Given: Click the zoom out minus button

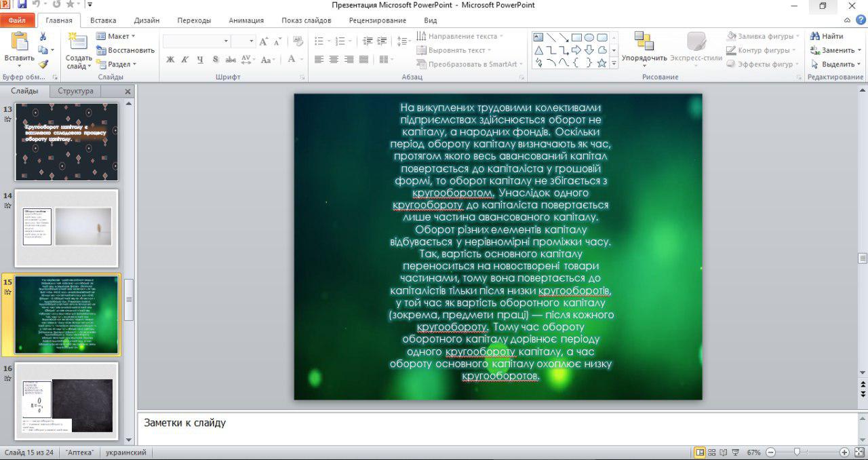Looking at the screenshot, I should point(772,453).
